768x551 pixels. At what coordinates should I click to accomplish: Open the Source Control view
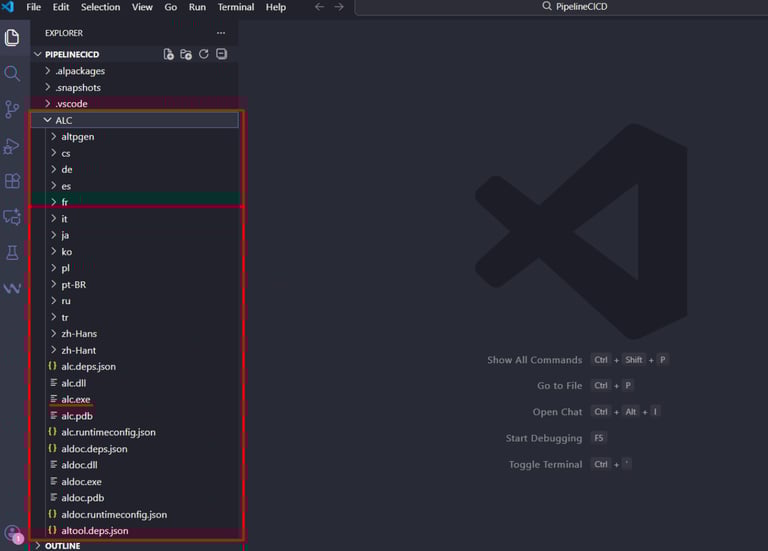(12, 109)
